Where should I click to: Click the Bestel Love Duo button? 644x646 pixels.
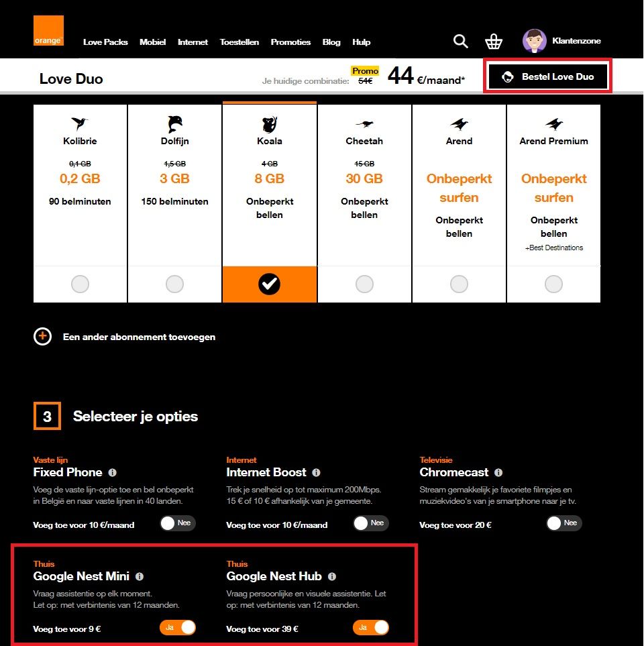click(x=548, y=76)
